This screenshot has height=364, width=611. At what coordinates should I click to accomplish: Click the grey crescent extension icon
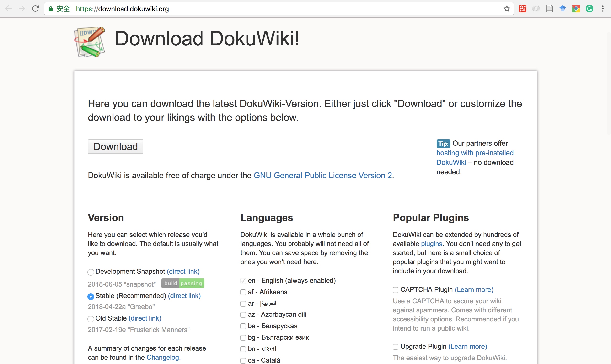[536, 9]
